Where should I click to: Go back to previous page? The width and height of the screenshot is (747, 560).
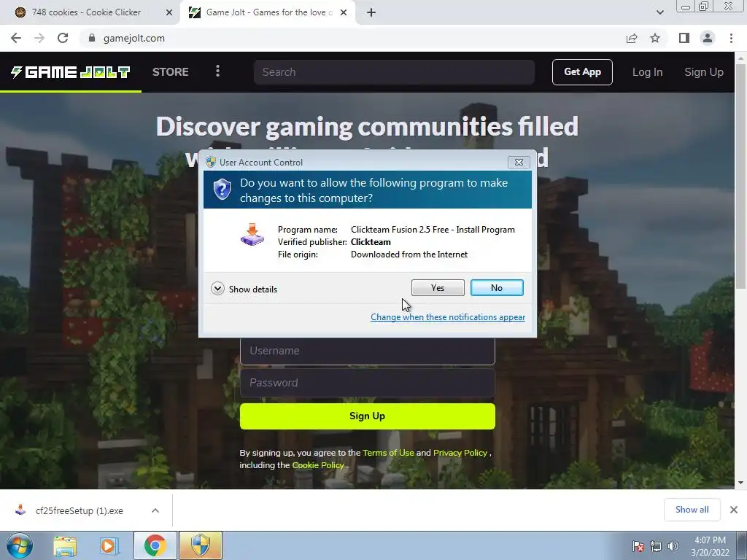[x=16, y=38]
